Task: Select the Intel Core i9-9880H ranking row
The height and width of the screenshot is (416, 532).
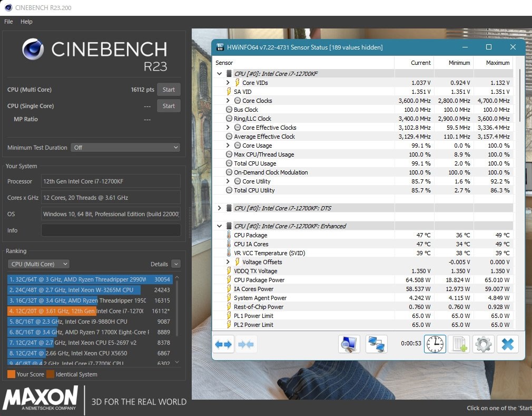Action: (90, 322)
